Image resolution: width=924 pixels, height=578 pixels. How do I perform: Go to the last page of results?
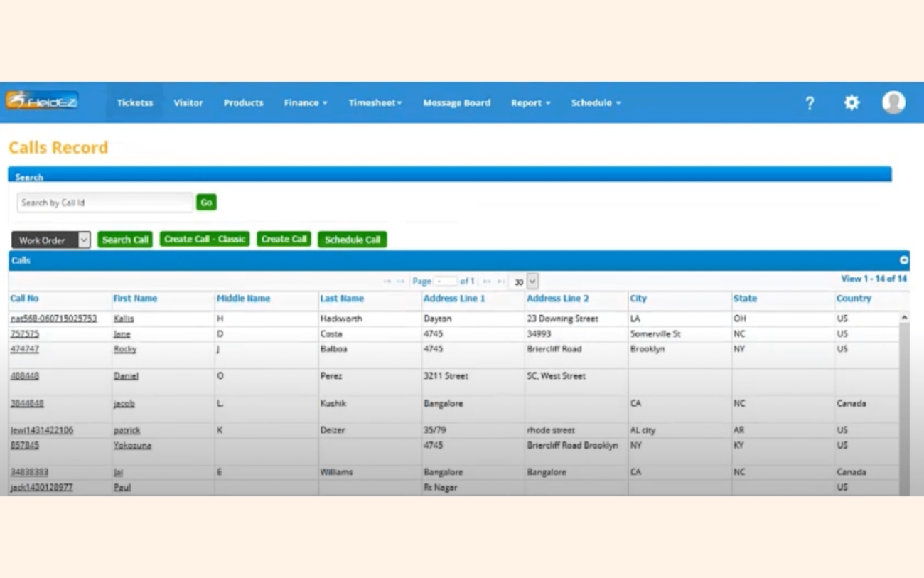click(501, 282)
